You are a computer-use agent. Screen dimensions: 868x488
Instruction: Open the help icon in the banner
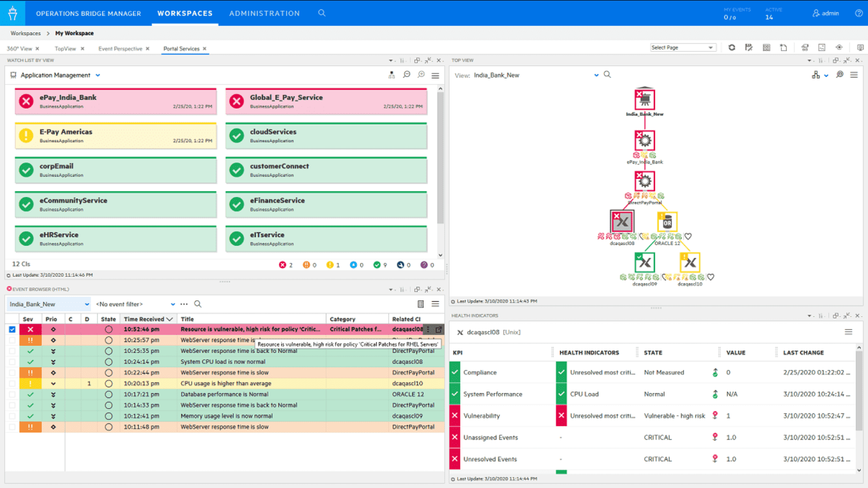pyautogui.click(x=859, y=13)
